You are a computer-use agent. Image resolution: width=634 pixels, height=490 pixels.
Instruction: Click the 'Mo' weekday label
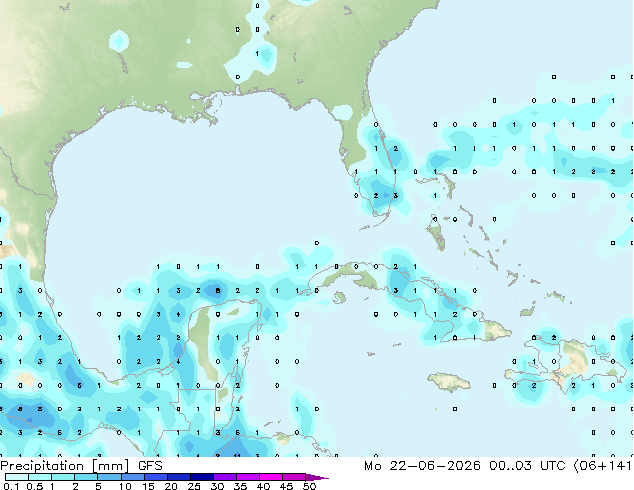tap(372, 466)
